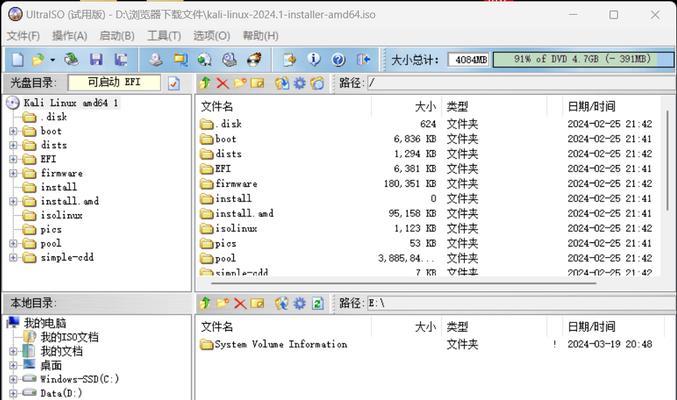Click the Open CD/DVD disc icon
Viewport: 677px width, 400px height.
[72, 59]
